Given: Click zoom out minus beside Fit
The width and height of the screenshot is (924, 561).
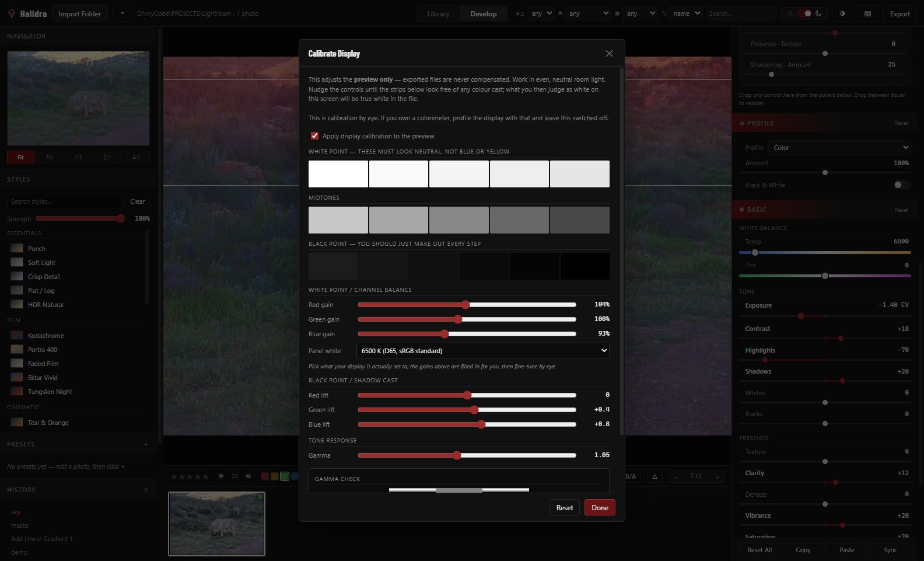Looking at the screenshot, I should pos(675,476).
